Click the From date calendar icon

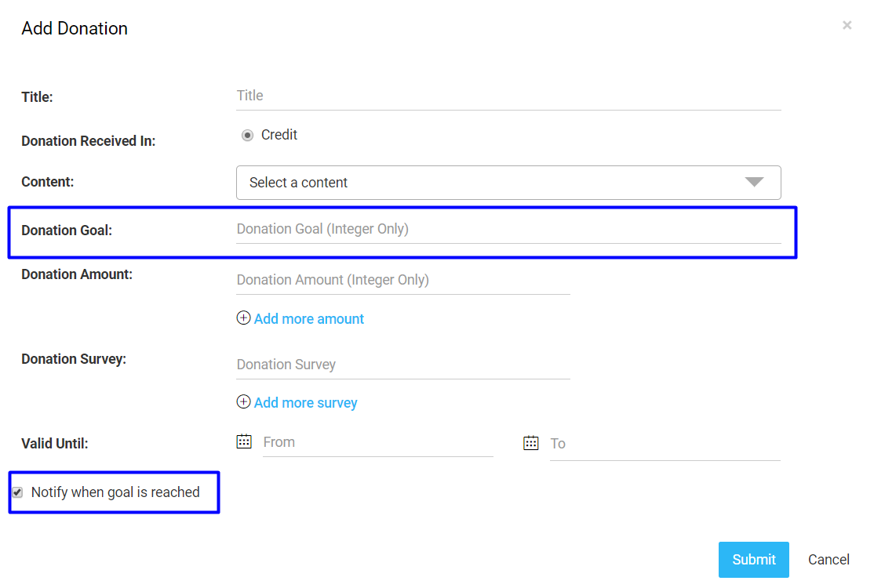point(244,441)
